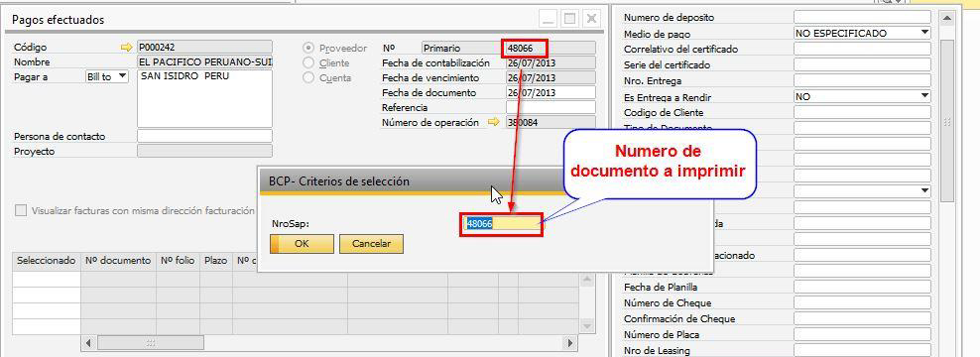This screenshot has width=980, height=357.
Task: Click the NroSap input field
Action: point(503,224)
